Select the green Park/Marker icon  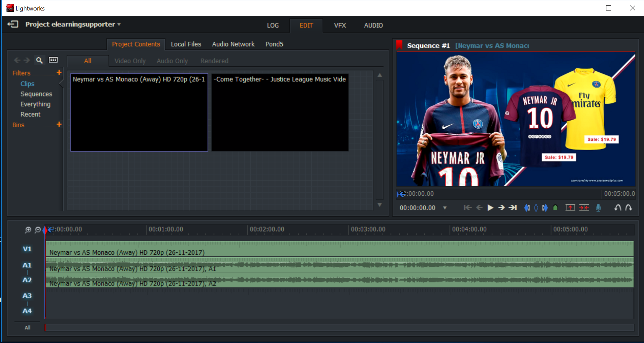(x=555, y=208)
